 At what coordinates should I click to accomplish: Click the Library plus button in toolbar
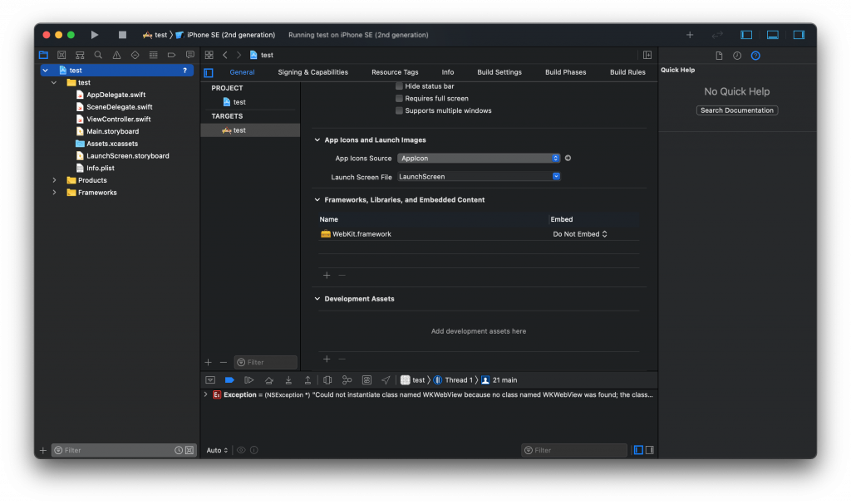click(x=690, y=35)
